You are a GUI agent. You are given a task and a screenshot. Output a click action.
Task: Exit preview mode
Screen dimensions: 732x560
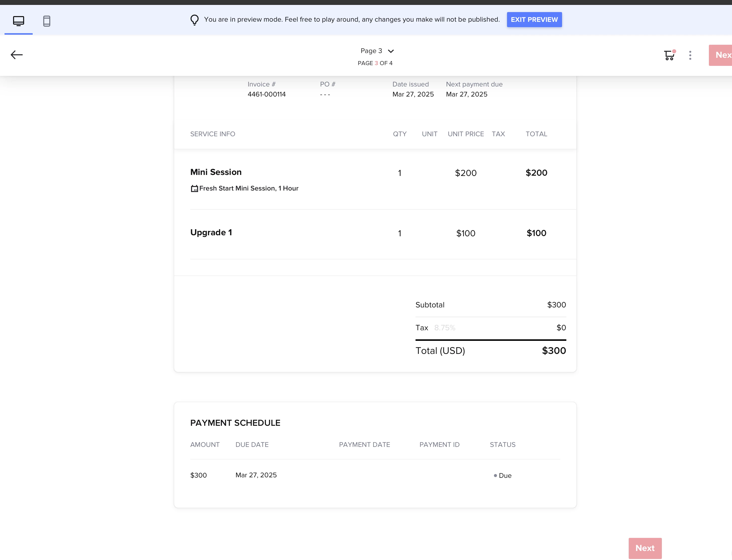(x=534, y=20)
